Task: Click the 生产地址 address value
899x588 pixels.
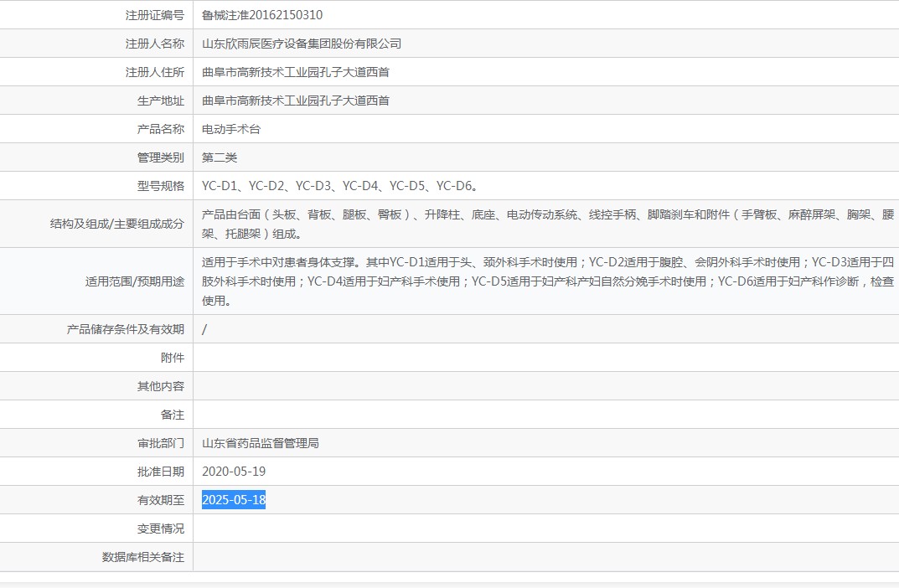Action: coord(296,101)
